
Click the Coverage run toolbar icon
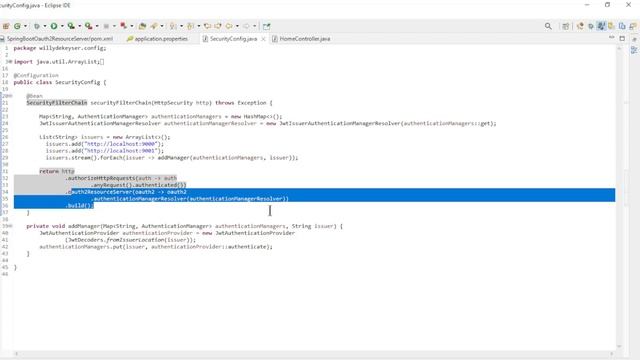pos(71,26)
